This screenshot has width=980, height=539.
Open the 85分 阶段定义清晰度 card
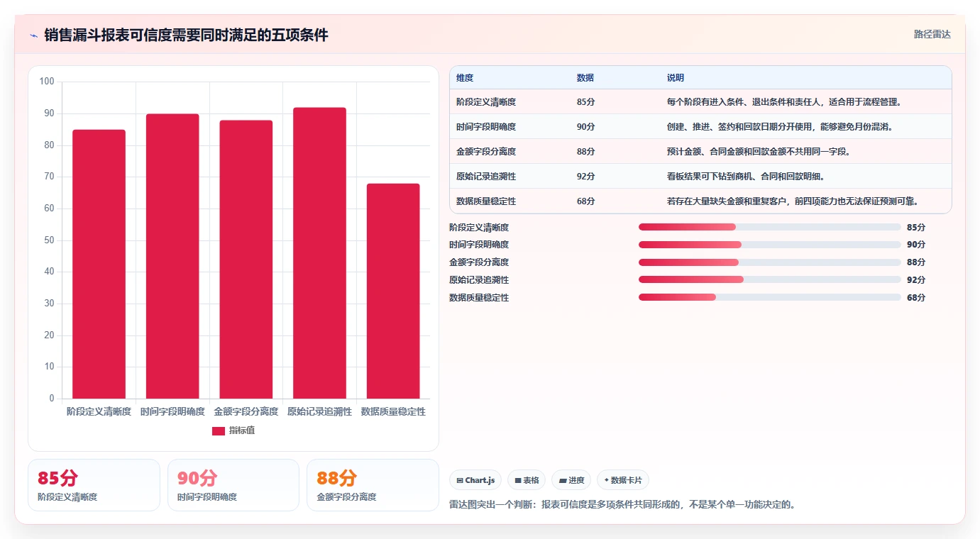(x=94, y=485)
